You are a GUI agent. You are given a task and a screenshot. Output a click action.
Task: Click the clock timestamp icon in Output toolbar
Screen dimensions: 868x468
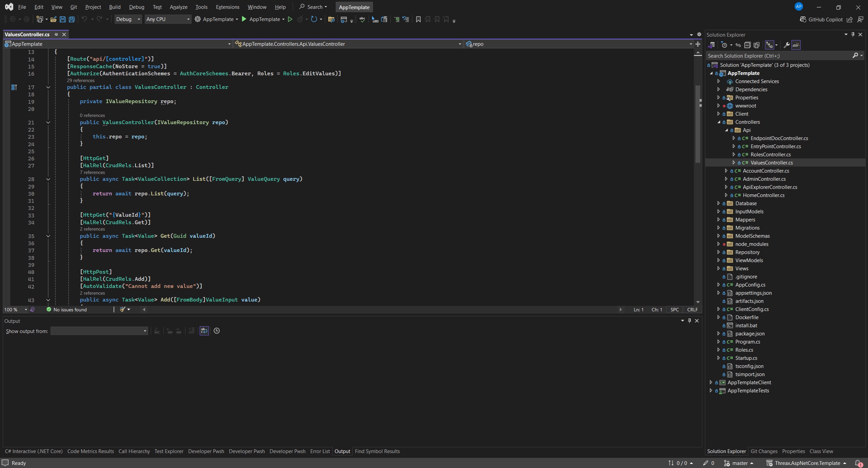(217, 331)
